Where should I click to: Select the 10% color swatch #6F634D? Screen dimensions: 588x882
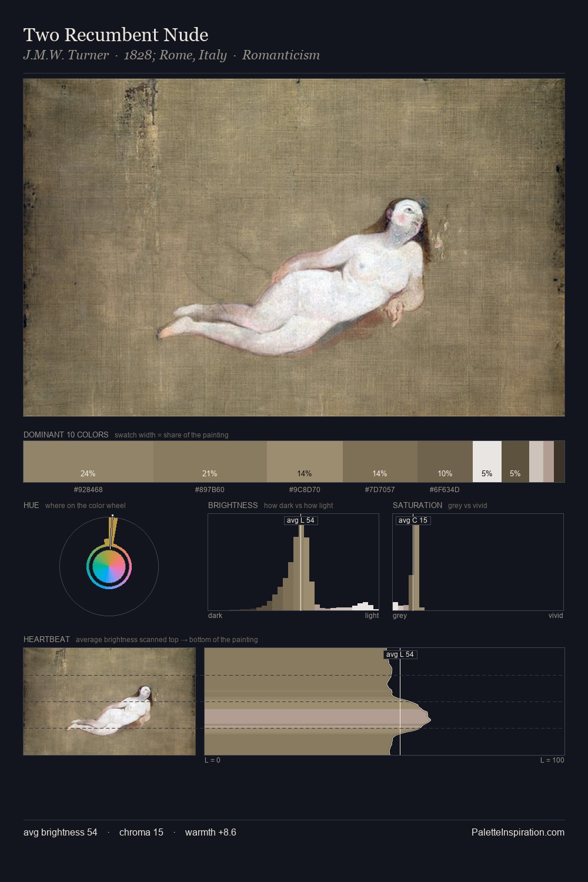(445, 462)
